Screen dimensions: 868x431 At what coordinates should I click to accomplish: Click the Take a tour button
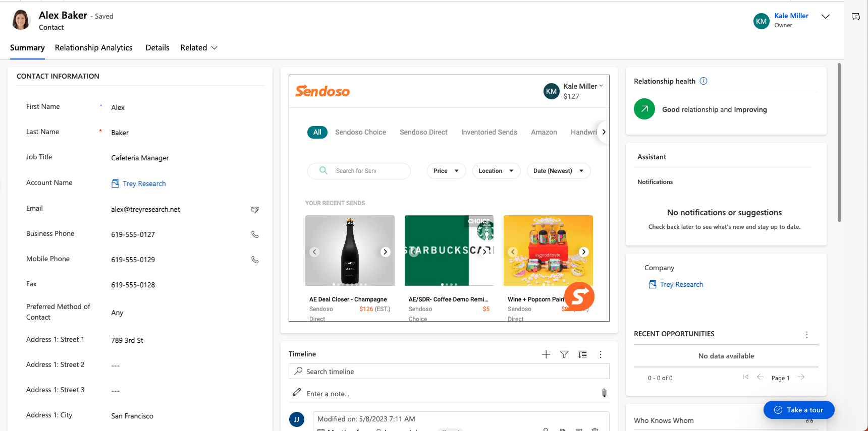(x=799, y=410)
